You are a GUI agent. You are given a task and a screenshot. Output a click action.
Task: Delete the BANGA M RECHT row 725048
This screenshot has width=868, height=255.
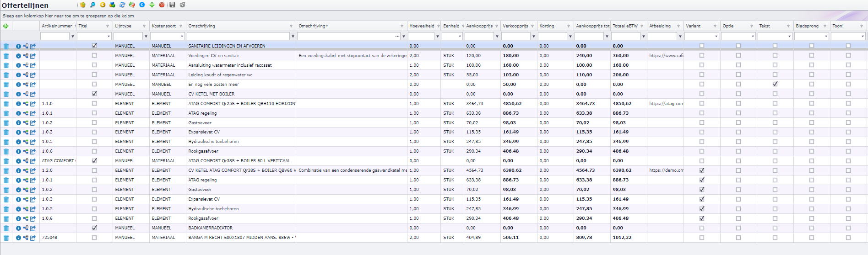[6, 238]
